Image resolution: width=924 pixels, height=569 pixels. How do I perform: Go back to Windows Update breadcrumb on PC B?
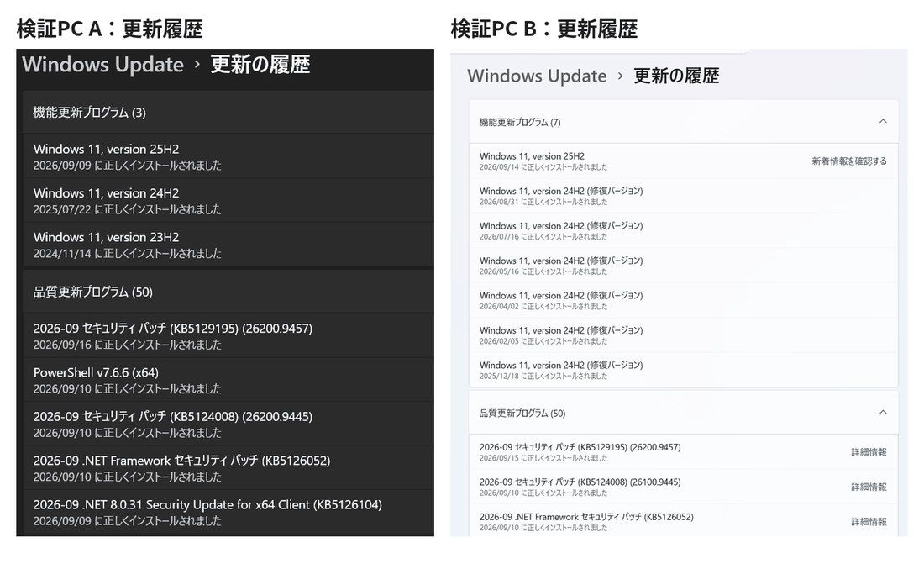pos(537,76)
